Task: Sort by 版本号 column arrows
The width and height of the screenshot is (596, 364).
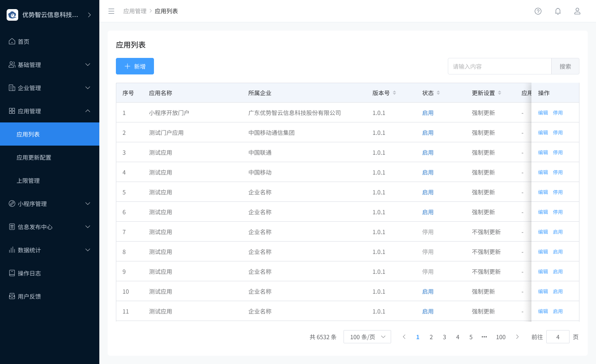Action: 394,93
